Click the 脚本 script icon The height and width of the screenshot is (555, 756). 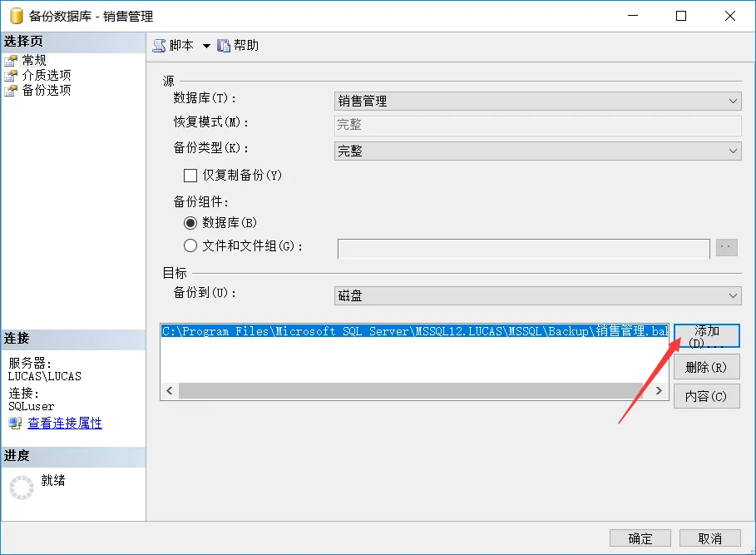coord(159,46)
